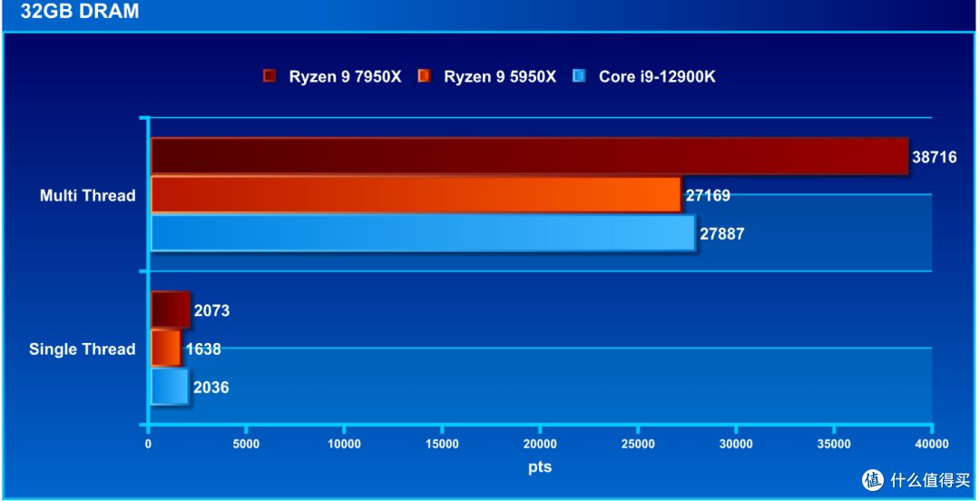Screen dimensions: 980x501
Task: Click the 35000 tick label on axis
Action: [834, 444]
